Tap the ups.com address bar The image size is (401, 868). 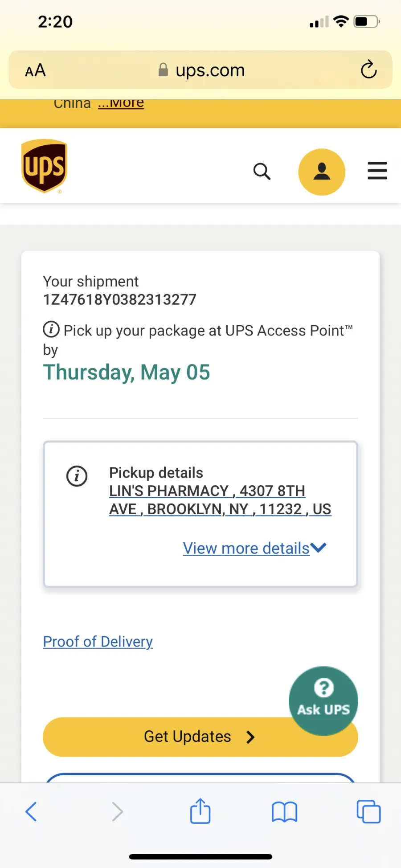coord(200,70)
